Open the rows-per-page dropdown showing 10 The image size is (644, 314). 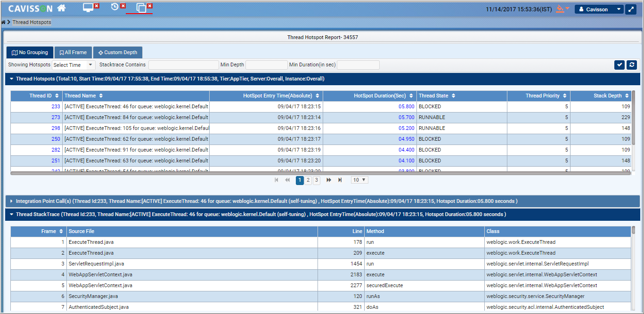(x=359, y=180)
